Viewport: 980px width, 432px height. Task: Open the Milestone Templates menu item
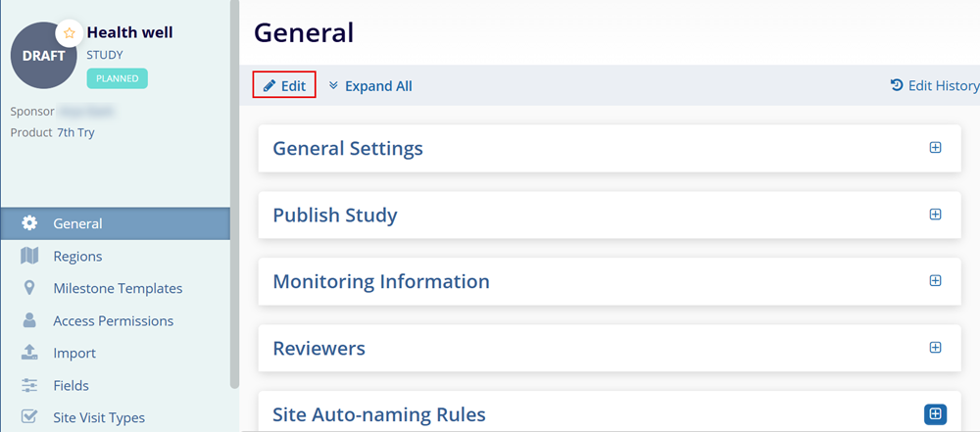(118, 288)
